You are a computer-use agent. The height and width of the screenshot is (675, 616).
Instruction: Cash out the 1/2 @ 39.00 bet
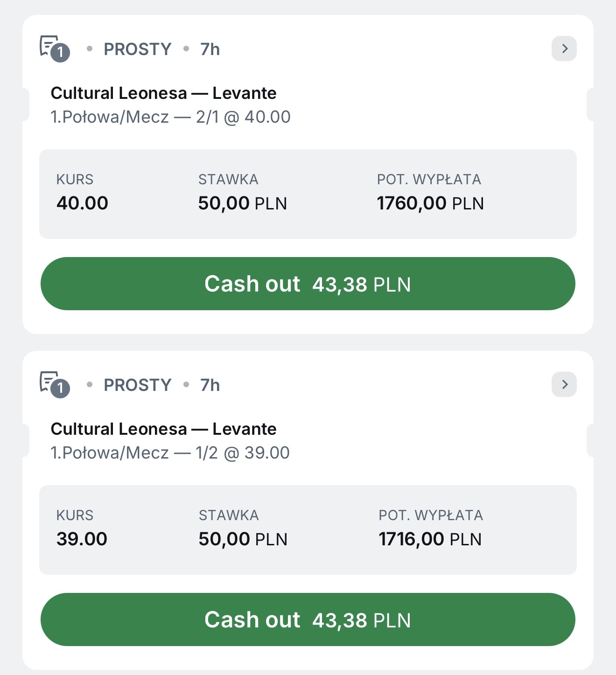pyautogui.click(x=308, y=619)
